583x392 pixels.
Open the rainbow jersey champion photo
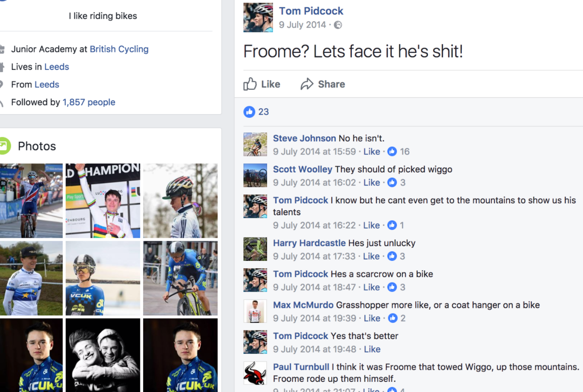(103, 201)
